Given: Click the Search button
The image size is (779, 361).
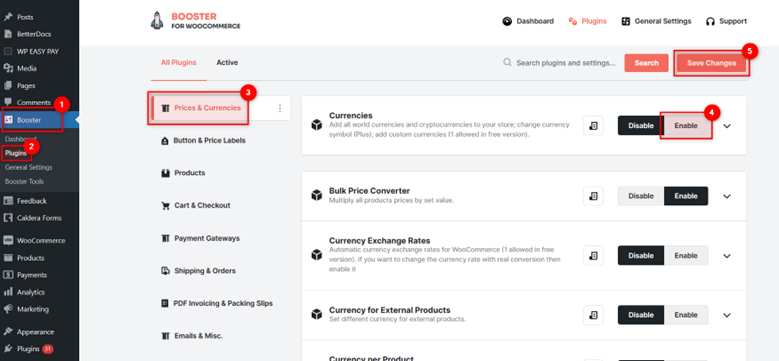Looking at the screenshot, I should pos(646,63).
